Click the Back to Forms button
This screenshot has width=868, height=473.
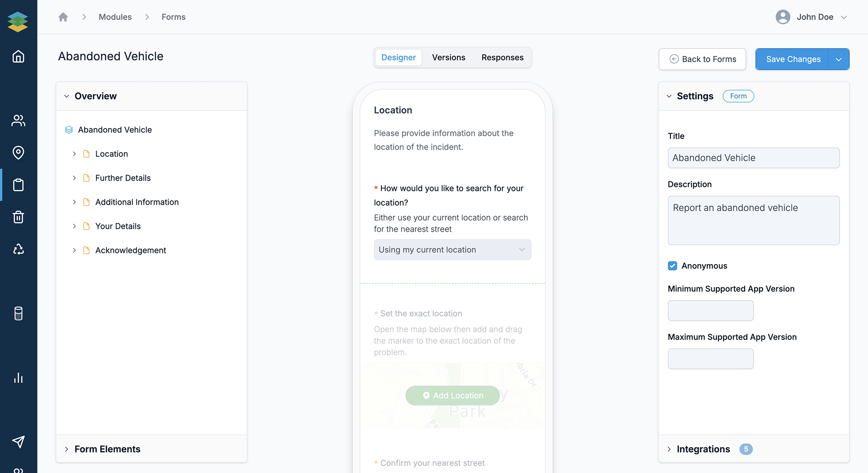(x=702, y=59)
